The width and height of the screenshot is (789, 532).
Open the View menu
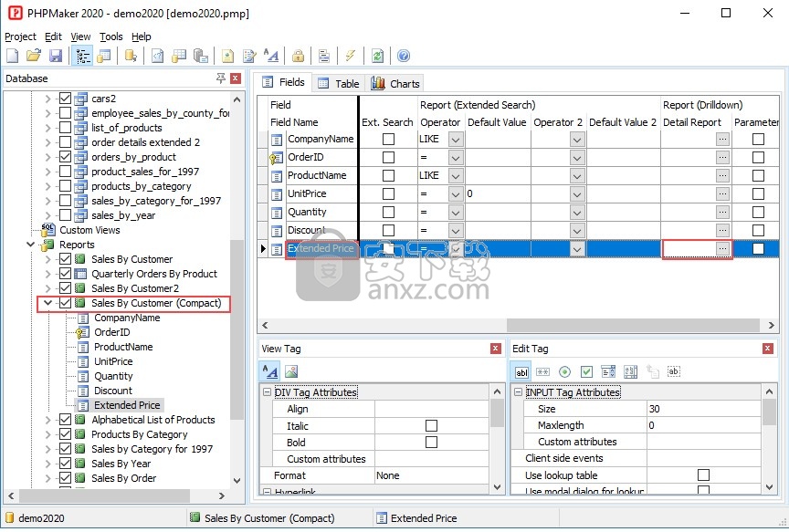80,37
